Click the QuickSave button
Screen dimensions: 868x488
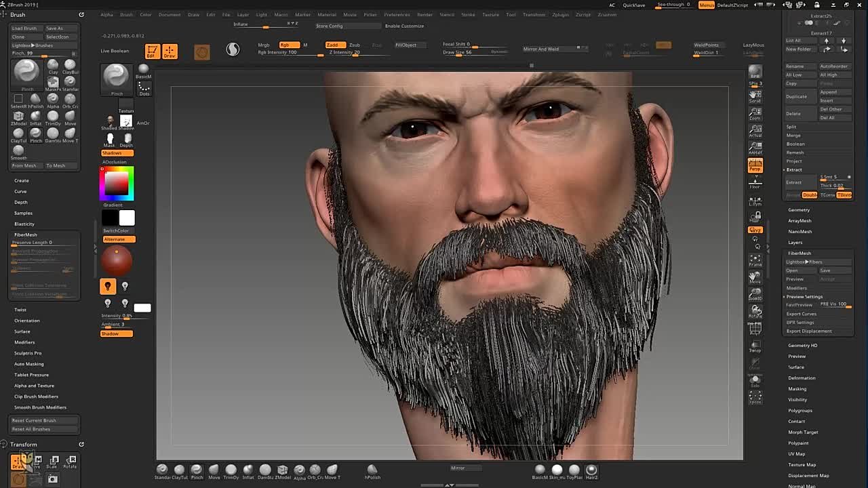click(x=634, y=5)
